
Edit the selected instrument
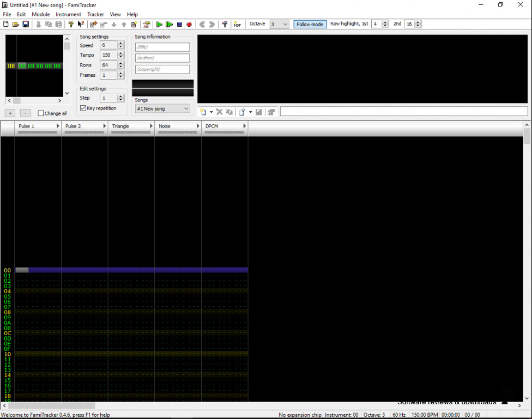tap(271, 112)
